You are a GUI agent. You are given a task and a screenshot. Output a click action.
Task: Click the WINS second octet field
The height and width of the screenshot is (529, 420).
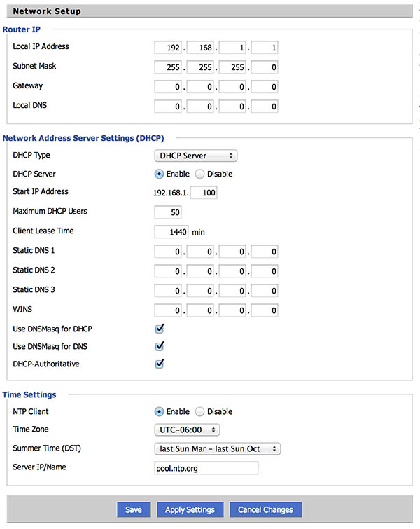pos(200,310)
